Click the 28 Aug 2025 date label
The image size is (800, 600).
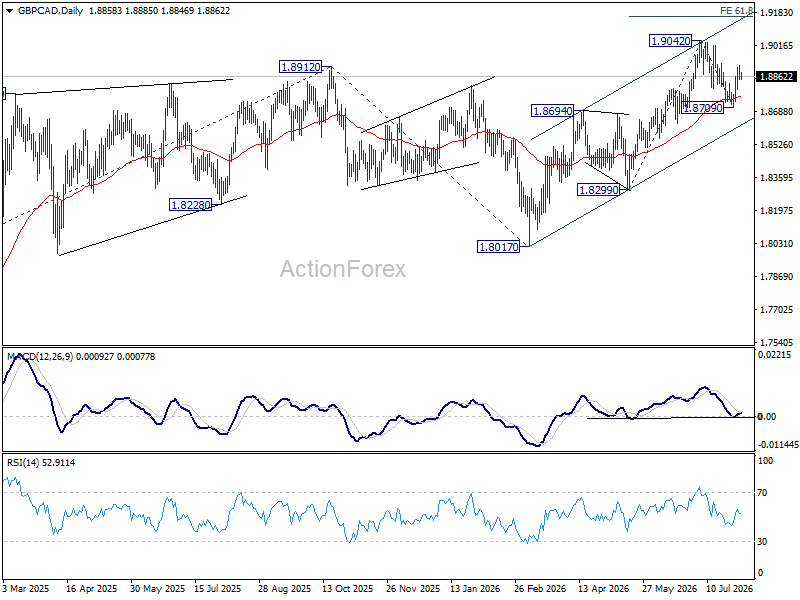point(284,588)
